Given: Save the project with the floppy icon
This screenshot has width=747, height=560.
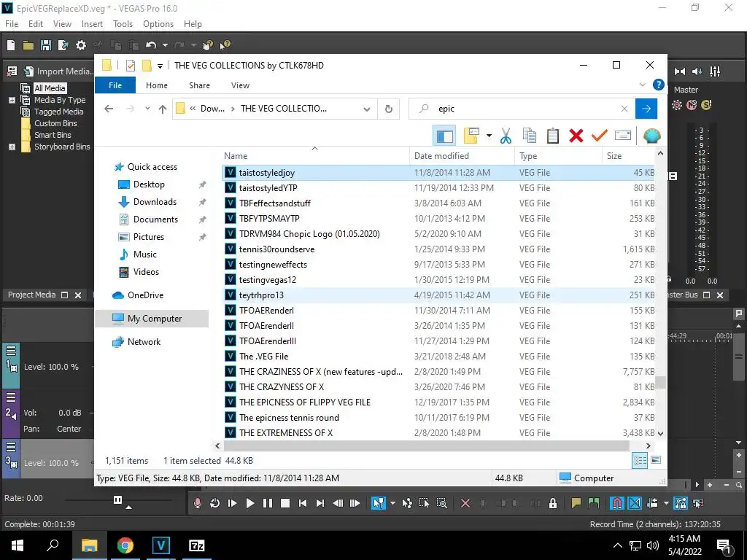Looking at the screenshot, I should click(46, 45).
